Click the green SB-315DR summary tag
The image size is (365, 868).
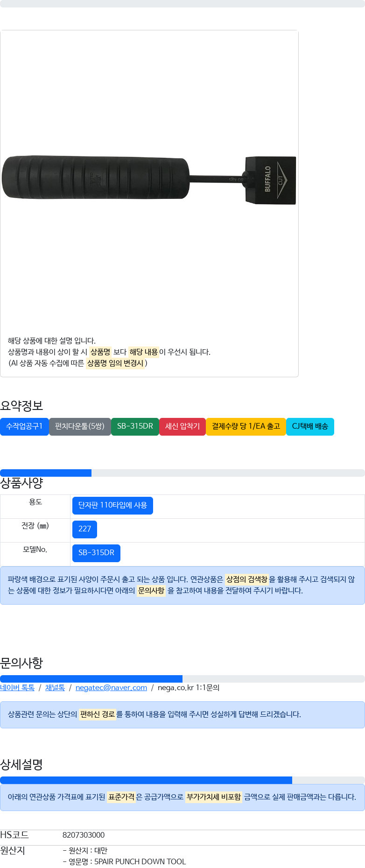(x=135, y=426)
